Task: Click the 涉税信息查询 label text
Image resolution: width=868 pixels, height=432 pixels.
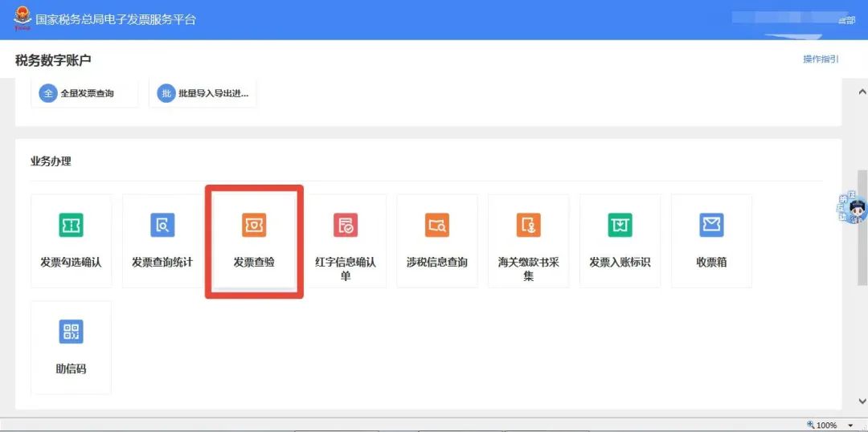Action: (437, 263)
